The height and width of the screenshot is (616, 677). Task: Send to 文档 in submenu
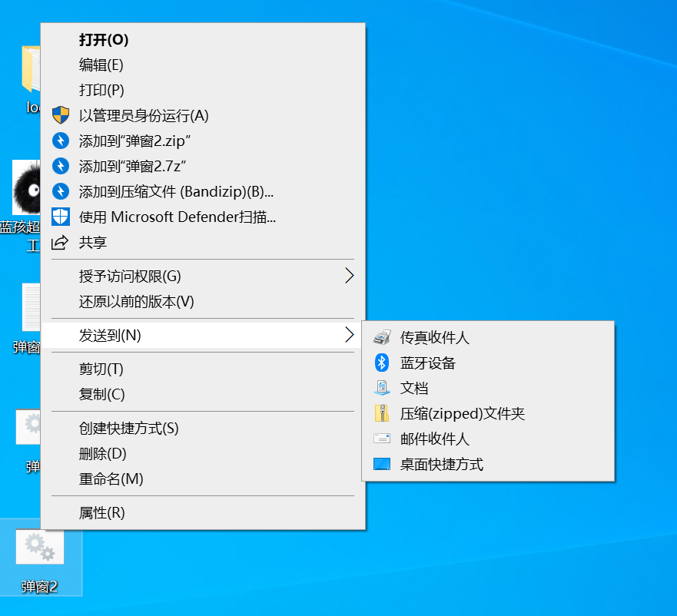click(488, 388)
